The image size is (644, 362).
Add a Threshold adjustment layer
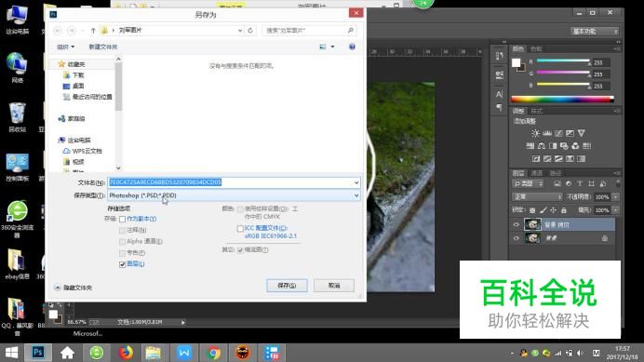(x=558, y=158)
